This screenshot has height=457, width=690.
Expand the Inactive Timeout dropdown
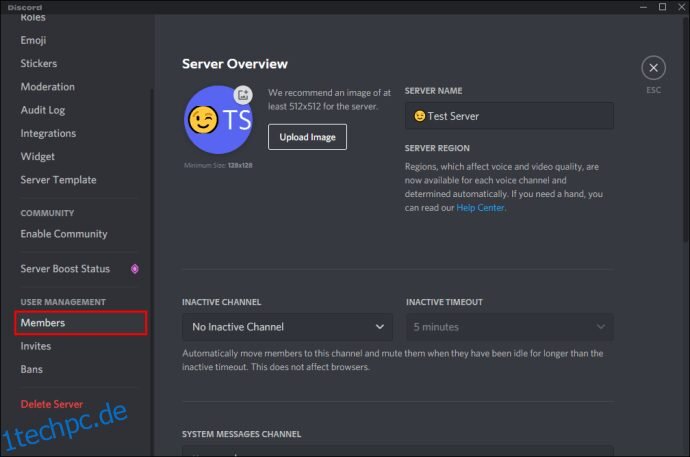pos(510,327)
